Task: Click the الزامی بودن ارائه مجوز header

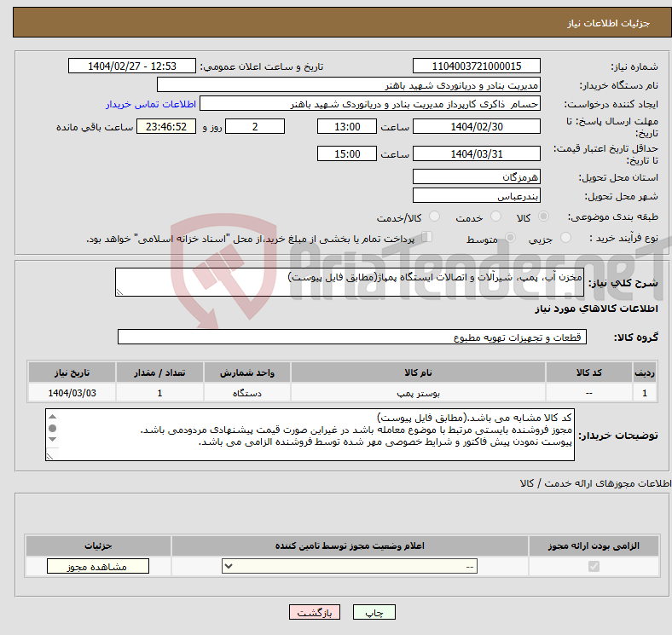Action: [x=594, y=546]
